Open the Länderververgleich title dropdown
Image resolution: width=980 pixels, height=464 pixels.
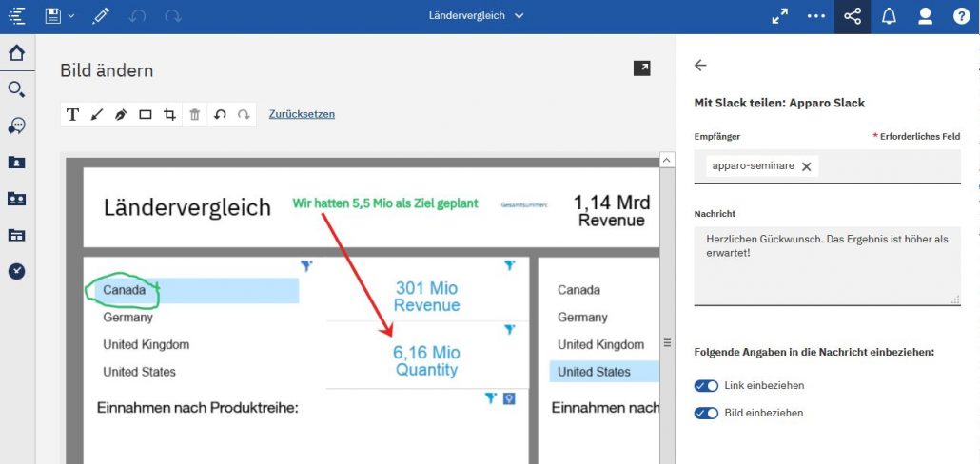coord(519,16)
